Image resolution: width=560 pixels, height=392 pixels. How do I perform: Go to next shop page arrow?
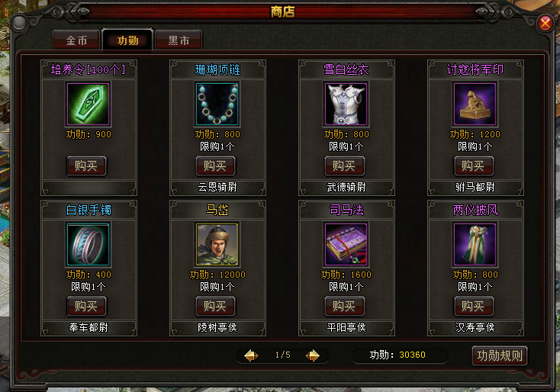pyautogui.click(x=313, y=355)
